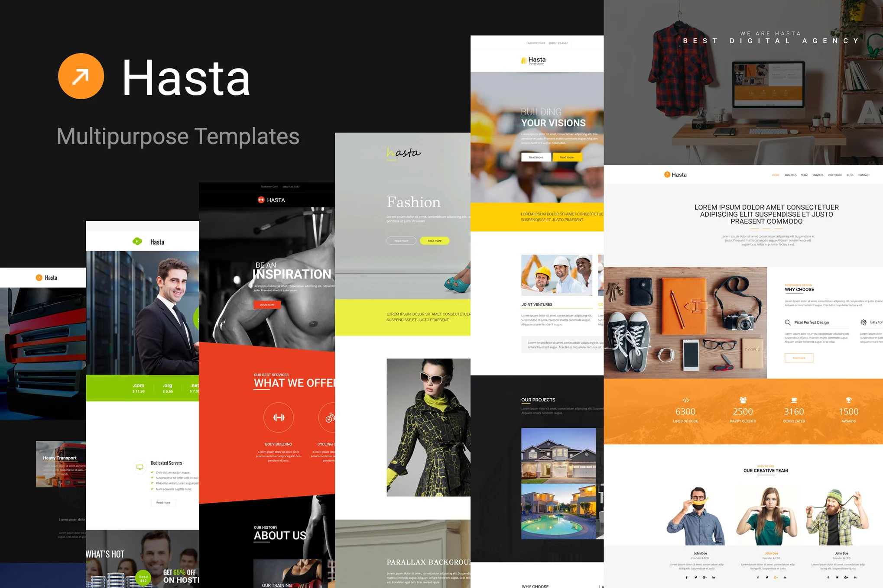Open the Heavy Transport thumbnail image
This screenshot has height=588, width=883.
click(x=61, y=464)
